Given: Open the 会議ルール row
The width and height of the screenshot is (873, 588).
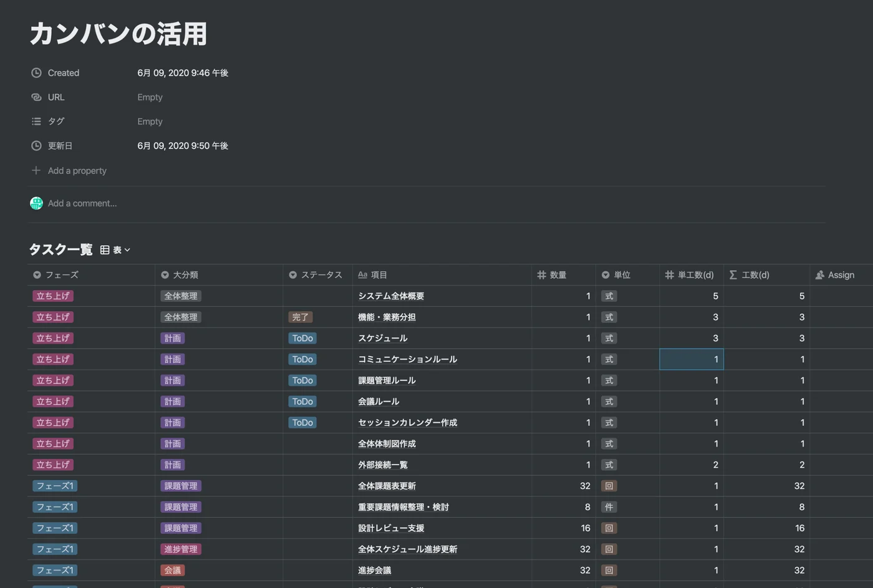Looking at the screenshot, I should click(x=379, y=402).
